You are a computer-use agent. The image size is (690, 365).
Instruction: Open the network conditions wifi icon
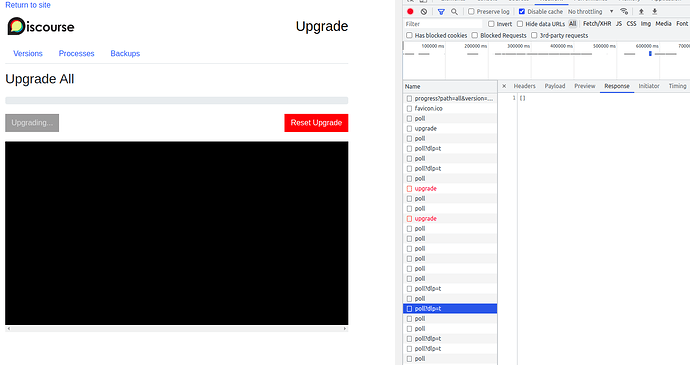(x=624, y=11)
